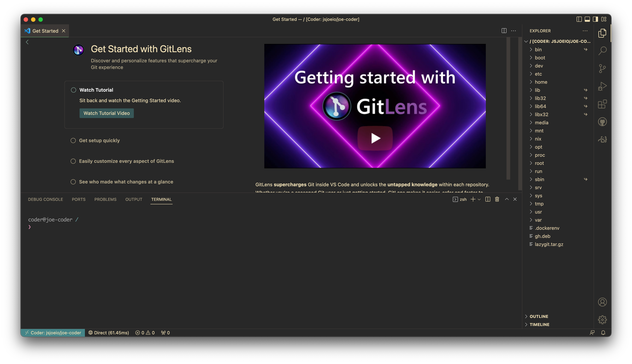
Task: Select the Get Started editor tab
Action: (x=45, y=31)
